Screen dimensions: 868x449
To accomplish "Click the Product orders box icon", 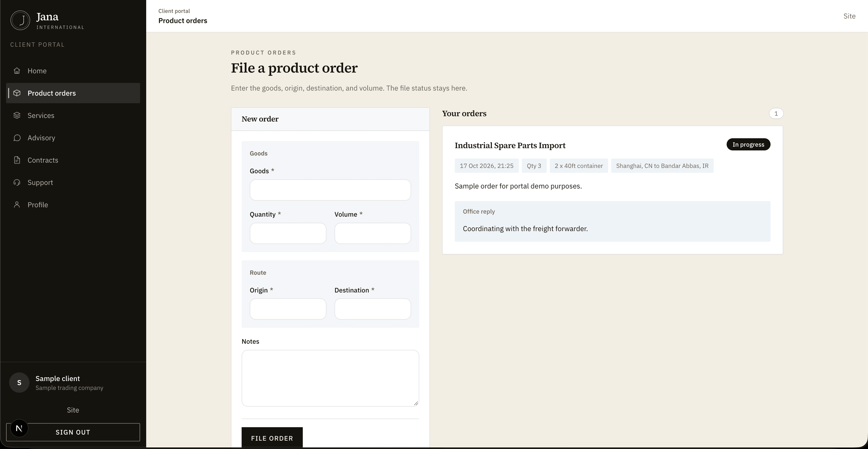I will tap(17, 93).
